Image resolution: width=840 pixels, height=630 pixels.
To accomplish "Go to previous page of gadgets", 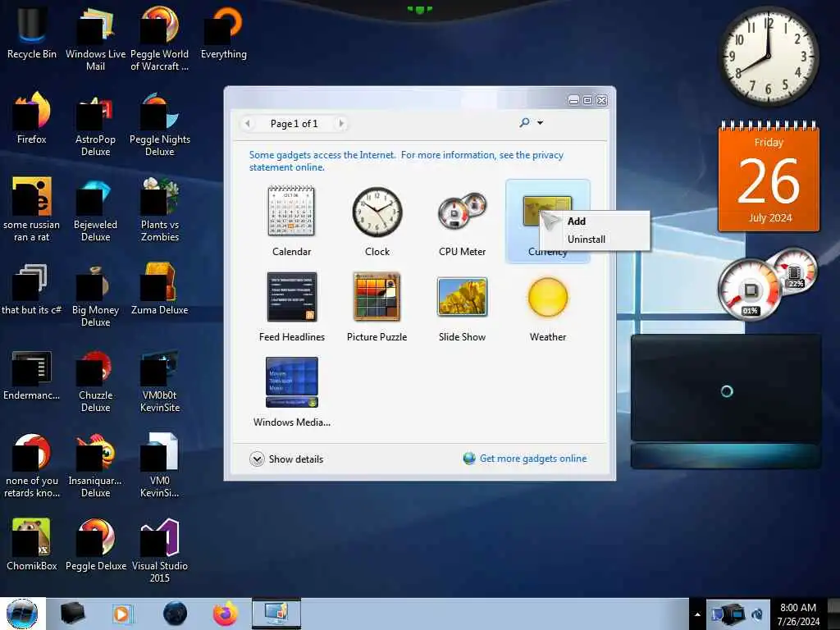I will (248, 124).
